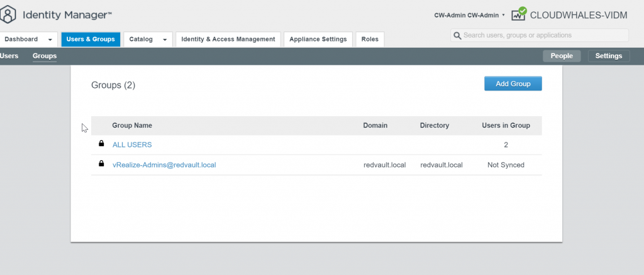Go to Identity & Access Management tab
Viewport: 644px width, 275px height.
tap(228, 40)
